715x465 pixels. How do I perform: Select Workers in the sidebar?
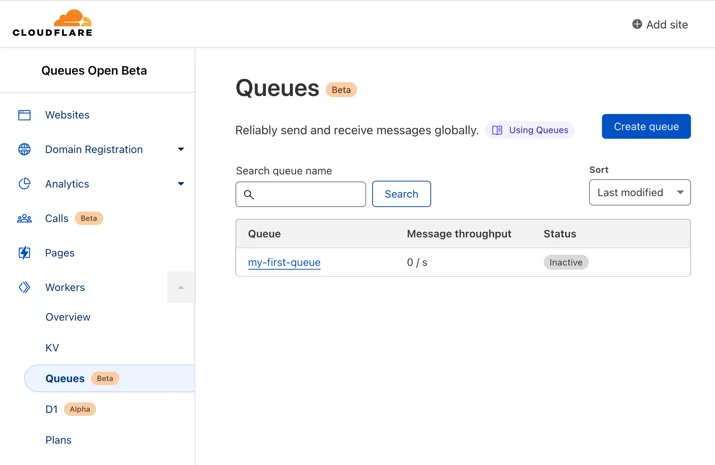[x=65, y=287]
